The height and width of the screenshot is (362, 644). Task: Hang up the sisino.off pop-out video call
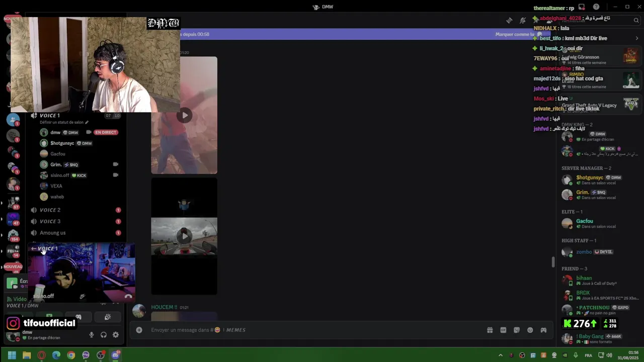point(128,296)
